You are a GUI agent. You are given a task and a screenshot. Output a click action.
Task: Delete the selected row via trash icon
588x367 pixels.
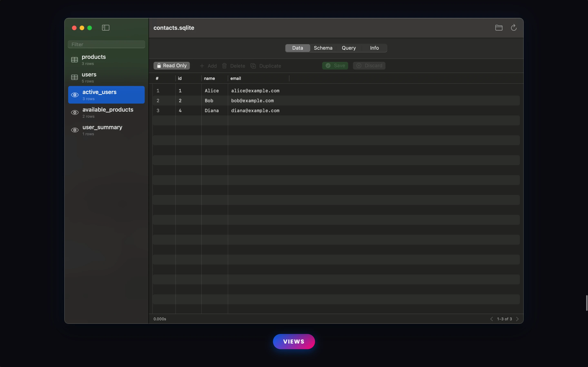click(x=224, y=66)
